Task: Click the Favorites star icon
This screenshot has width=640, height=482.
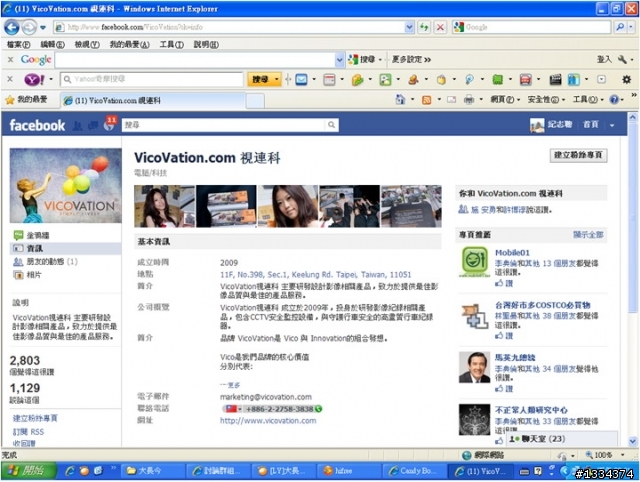Action: [10, 100]
